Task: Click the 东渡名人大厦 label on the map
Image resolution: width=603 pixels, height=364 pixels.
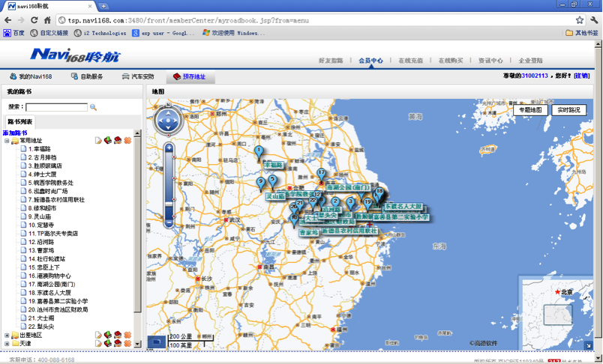Action: tap(403, 207)
